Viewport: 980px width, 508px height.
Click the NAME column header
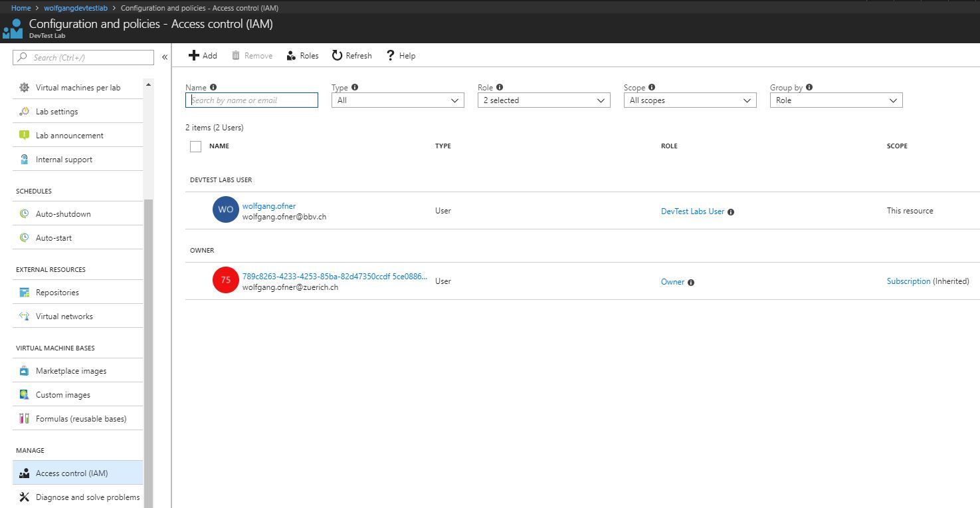[219, 146]
